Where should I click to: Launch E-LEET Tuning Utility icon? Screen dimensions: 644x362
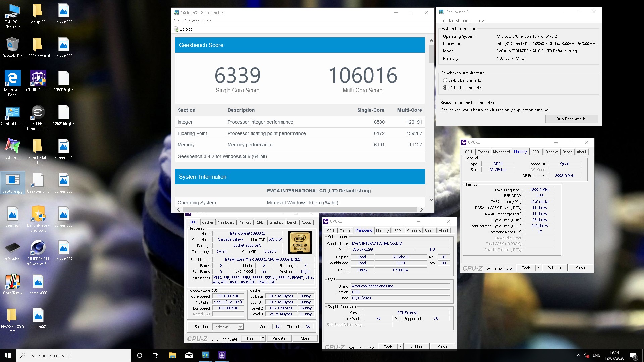click(38, 118)
